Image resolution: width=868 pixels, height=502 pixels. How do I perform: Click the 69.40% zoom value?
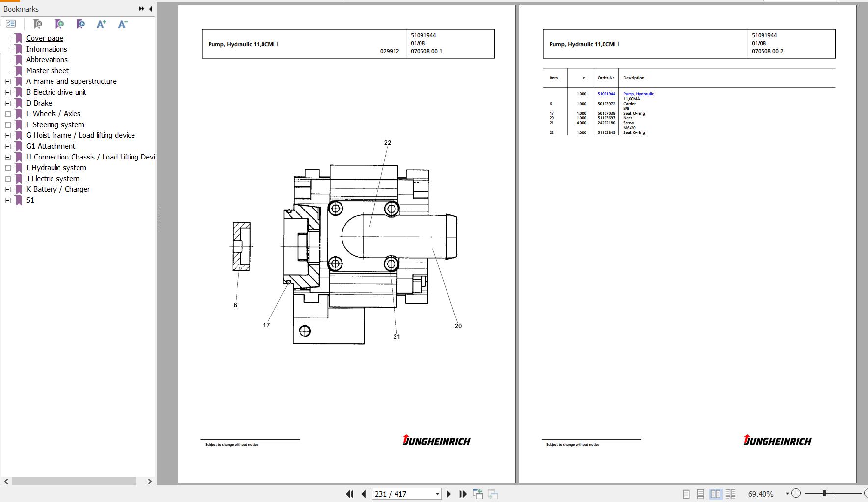[761, 494]
